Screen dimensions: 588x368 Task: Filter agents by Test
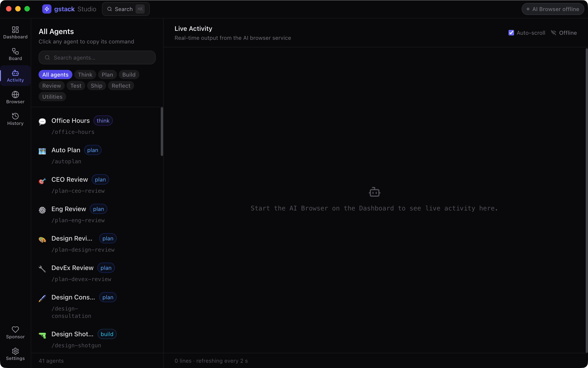(76, 86)
